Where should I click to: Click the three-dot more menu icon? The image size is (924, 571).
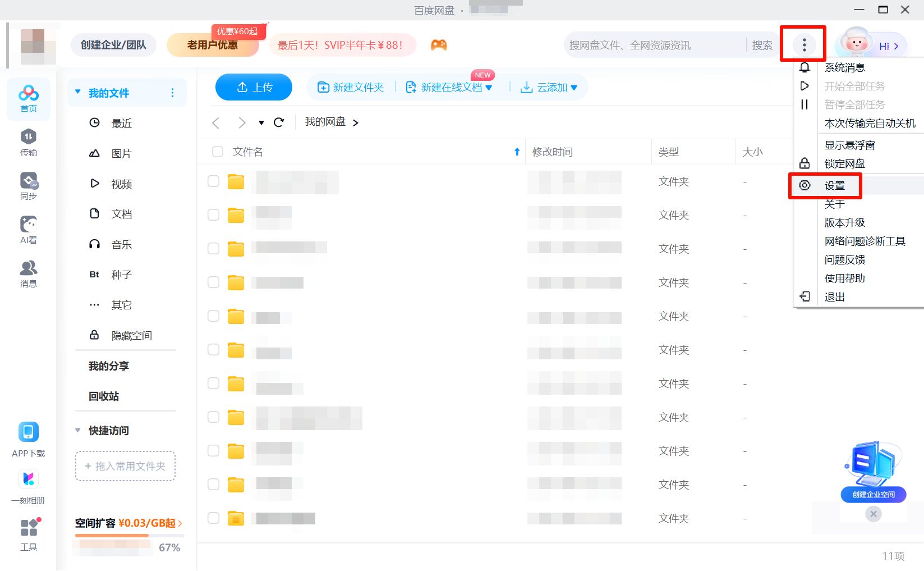(x=804, y=44)
